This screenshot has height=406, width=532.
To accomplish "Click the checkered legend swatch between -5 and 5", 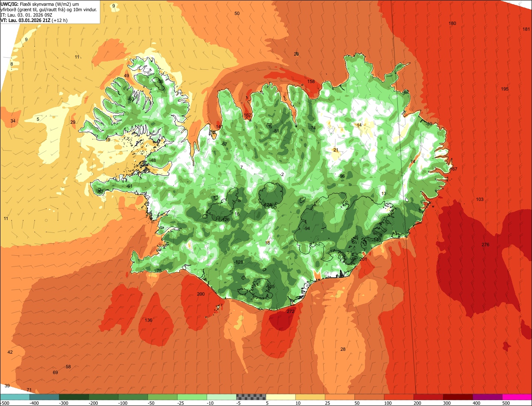I will pyautogui.click(x=251, y=397).
